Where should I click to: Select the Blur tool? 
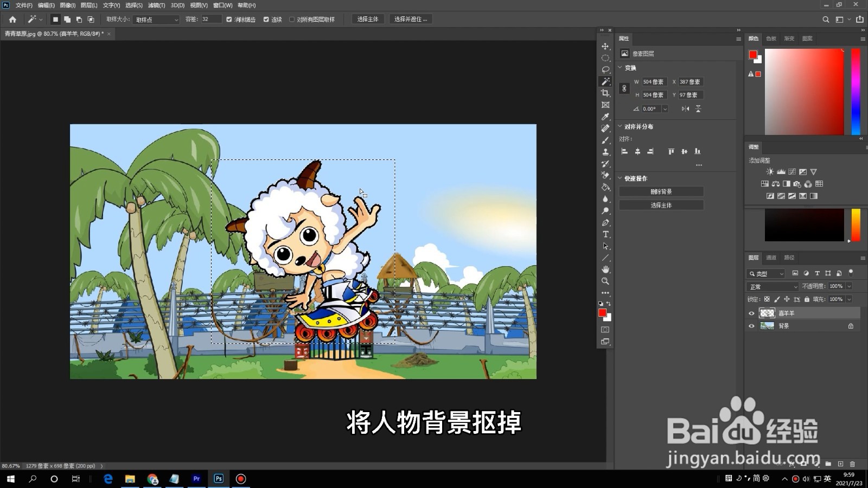click(x=605, y=199)
